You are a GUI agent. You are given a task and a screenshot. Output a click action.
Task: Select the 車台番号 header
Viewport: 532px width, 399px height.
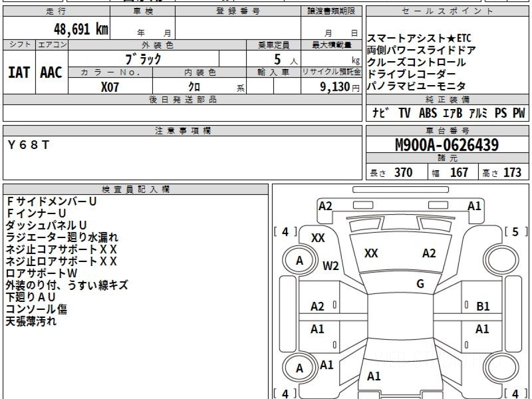click(x=448, y=131)
